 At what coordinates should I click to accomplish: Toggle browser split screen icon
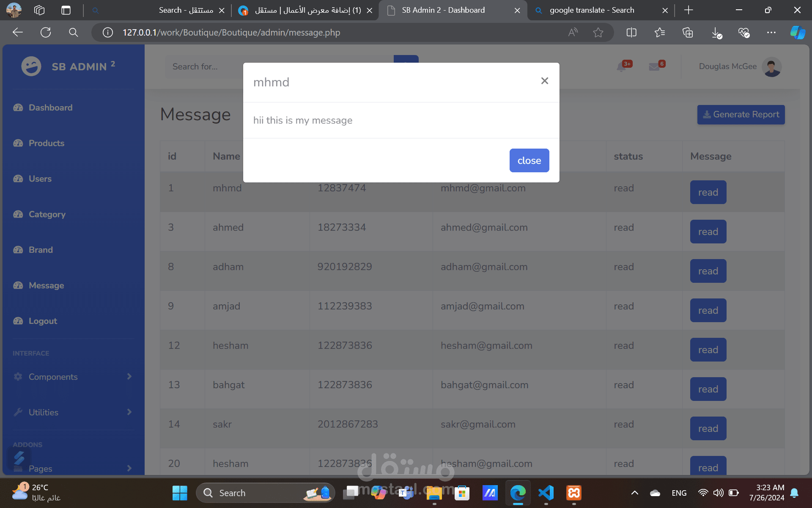click(x=631, y=33)
